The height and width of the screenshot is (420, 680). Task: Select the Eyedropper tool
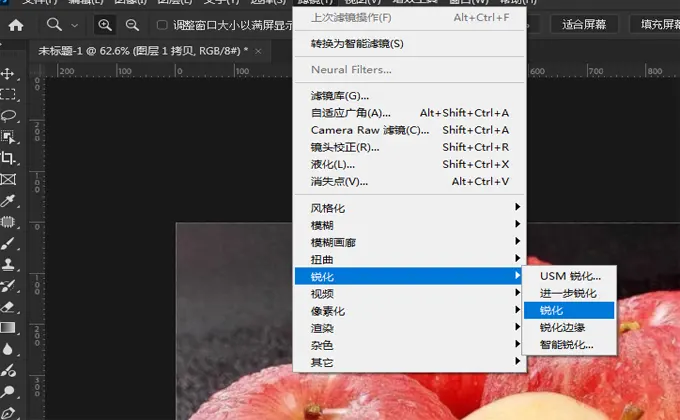(x=9, y=201)
